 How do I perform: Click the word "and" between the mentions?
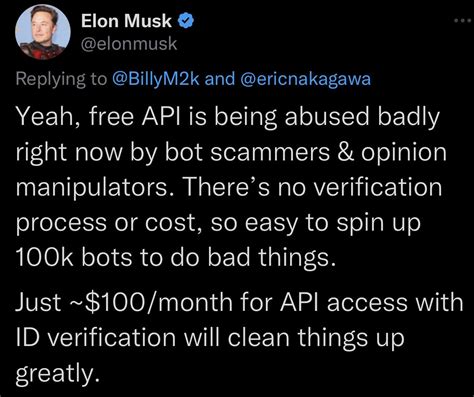pos(220,79)
